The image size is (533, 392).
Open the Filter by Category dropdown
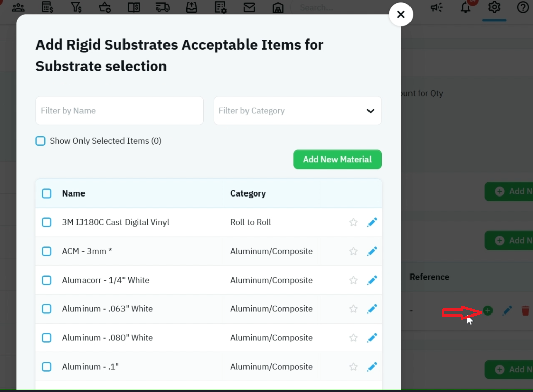coord(298,111)
